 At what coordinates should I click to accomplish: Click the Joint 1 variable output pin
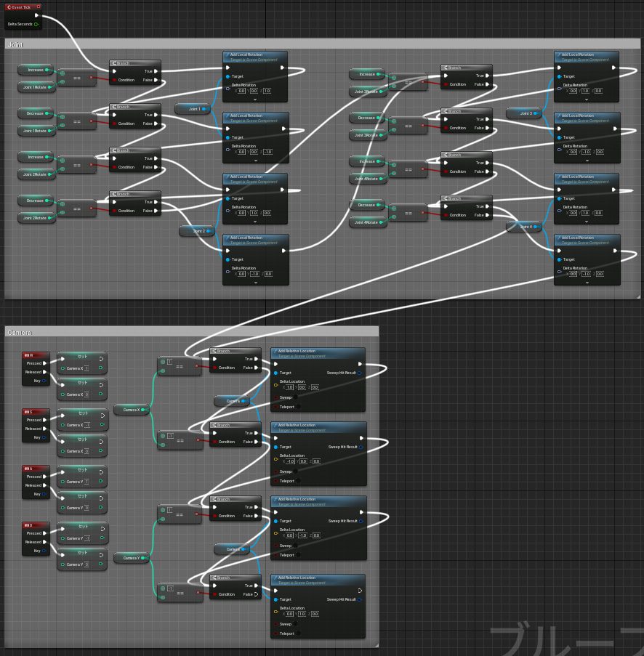click(x=204, y=109)
